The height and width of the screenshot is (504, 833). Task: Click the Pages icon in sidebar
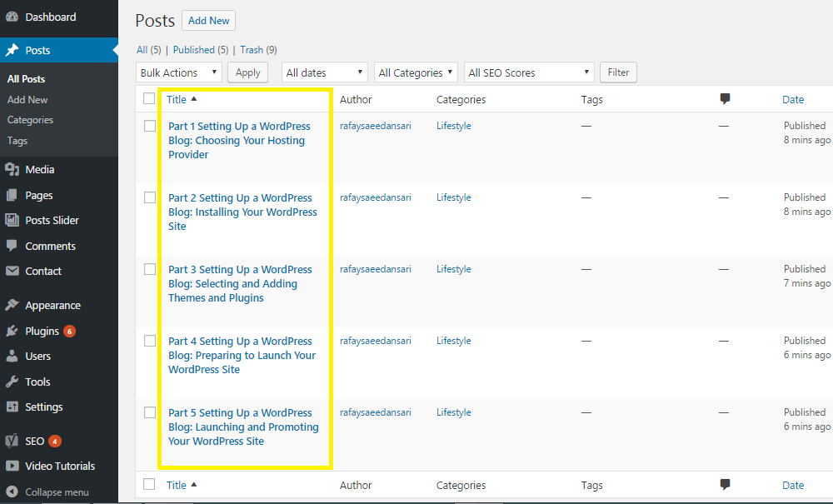click(x=12, y=196)
